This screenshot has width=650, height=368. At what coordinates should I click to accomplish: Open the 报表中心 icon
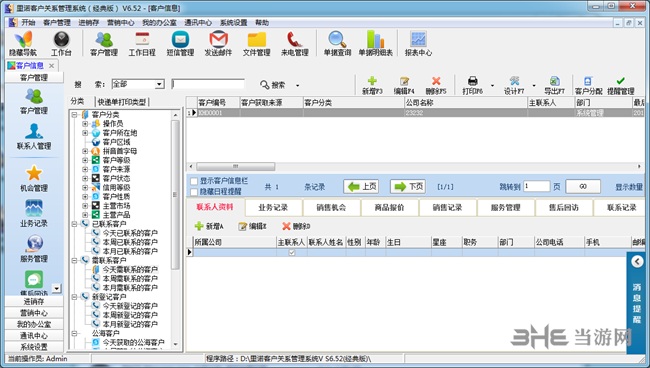(418, 43)
